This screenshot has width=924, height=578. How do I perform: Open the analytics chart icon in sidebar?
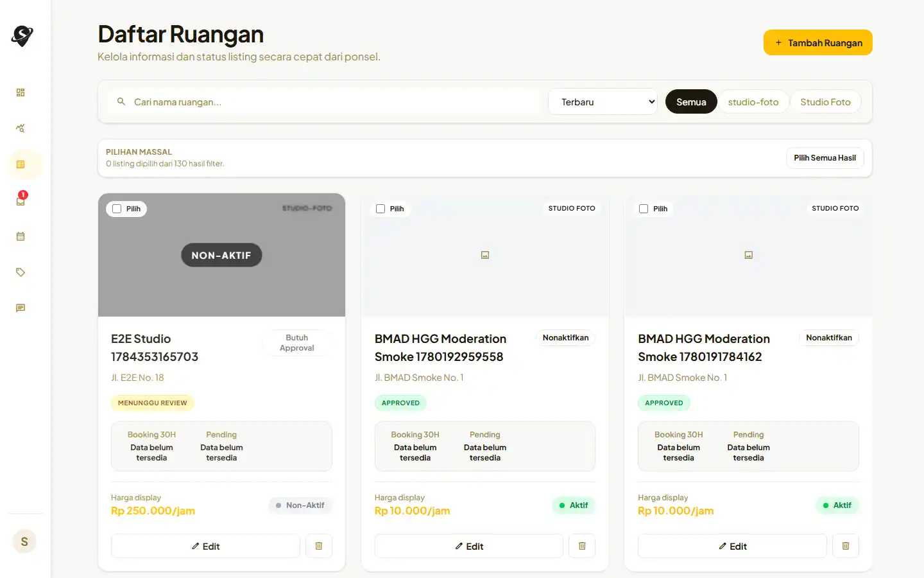(21, 128)
